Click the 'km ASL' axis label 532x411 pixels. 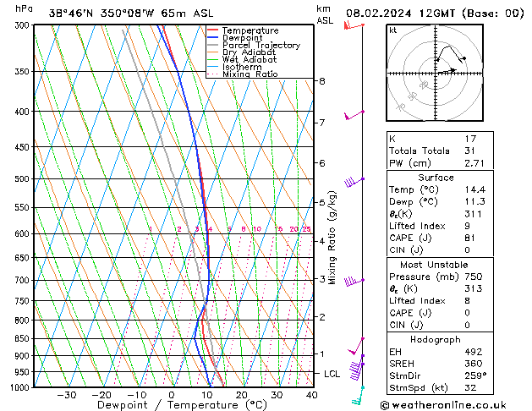(x=325, y=14)
